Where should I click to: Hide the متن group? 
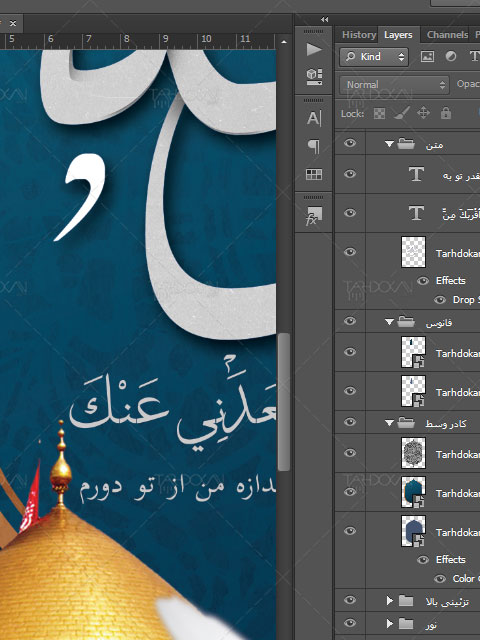pos(350,143)
